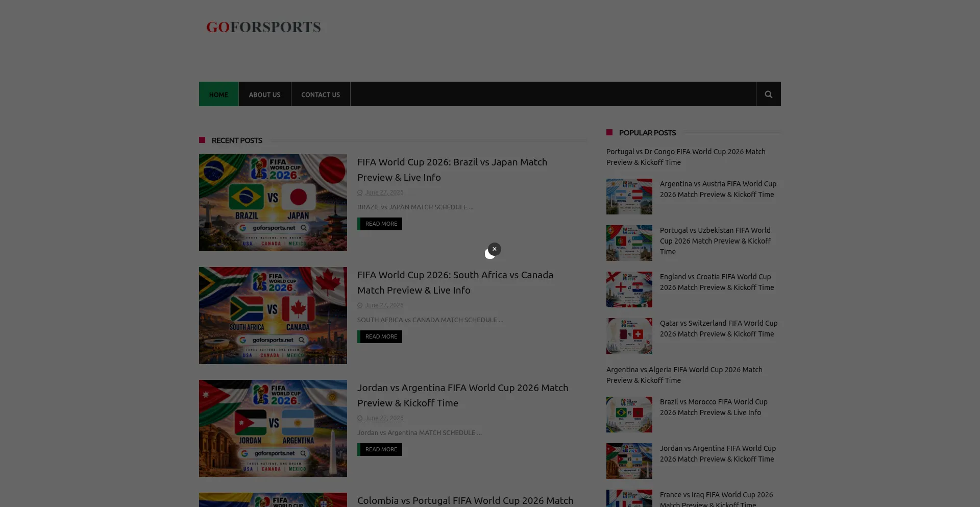Click READ MORE for Brazil vs Japan
The height and width of the screenshot is (507, 980).
pos(380,224)
